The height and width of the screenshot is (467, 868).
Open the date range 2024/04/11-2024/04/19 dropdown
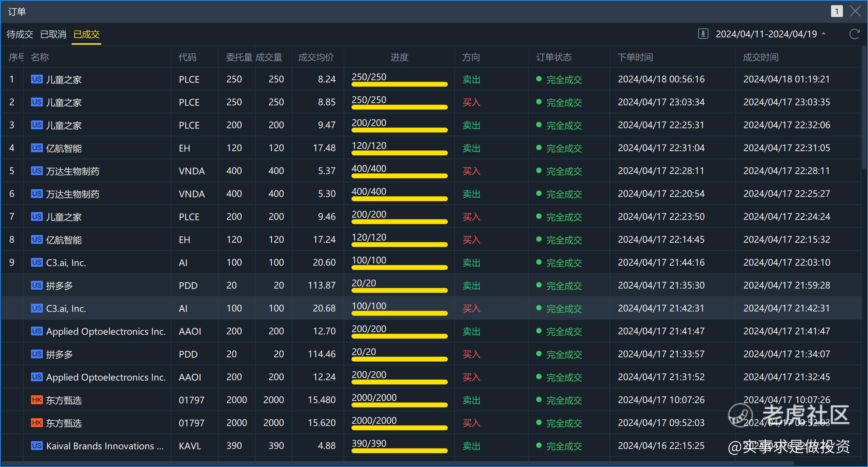tap(770, 34)
